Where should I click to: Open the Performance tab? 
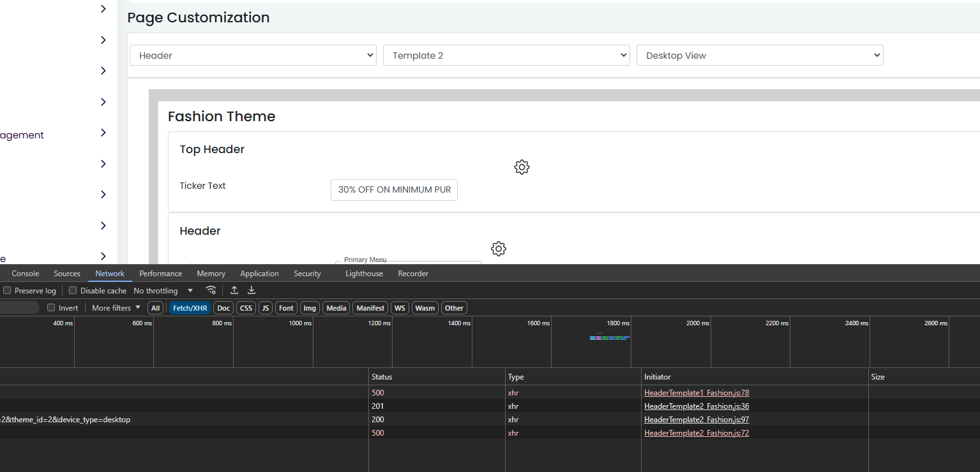[x=161, y=274]
